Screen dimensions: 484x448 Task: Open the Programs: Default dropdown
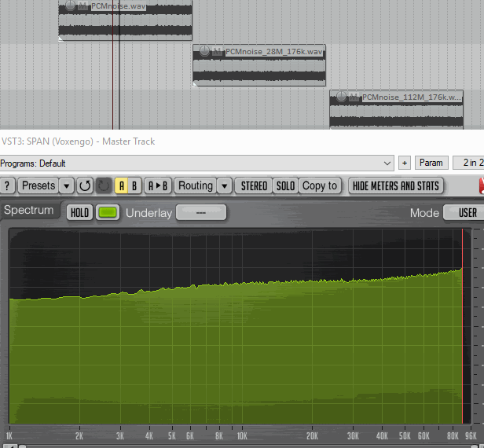point(196,163)
